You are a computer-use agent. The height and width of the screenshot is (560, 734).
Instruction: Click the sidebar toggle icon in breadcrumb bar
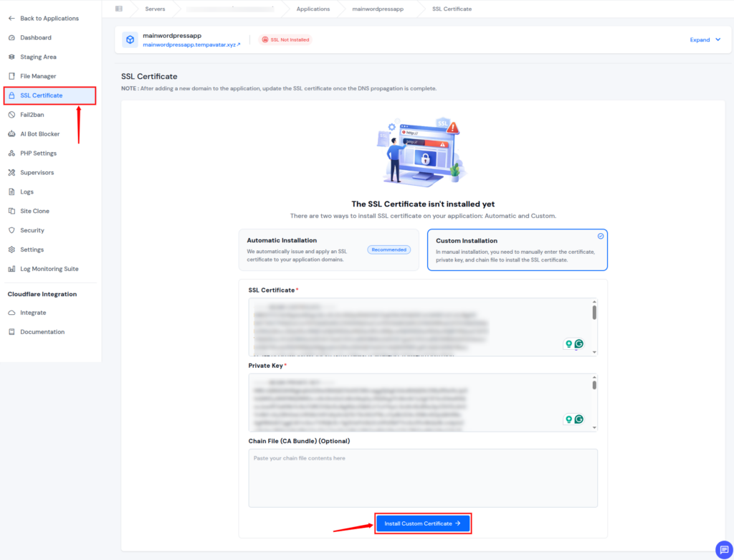pos(119,9)
